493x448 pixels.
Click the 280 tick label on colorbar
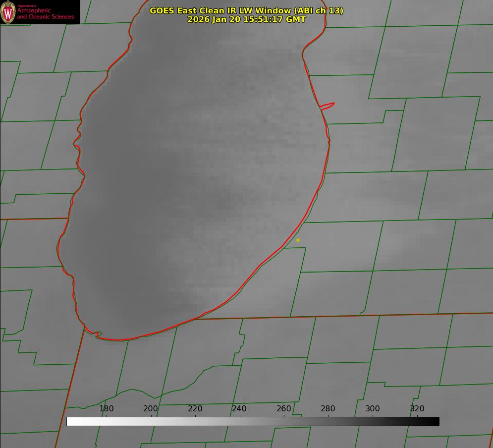click(328, 409)
